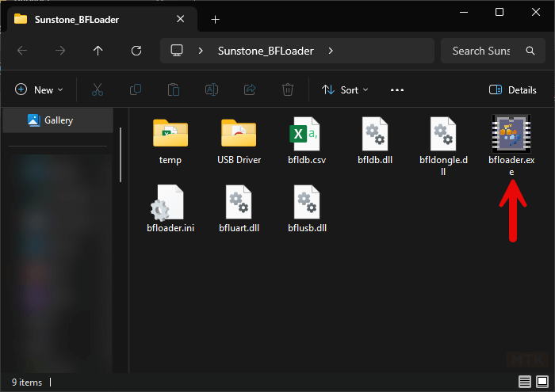The width and height of the screenshot is (555, 392).
Task: Open Gallery in the navigation pane
Action: click(58, 120)
